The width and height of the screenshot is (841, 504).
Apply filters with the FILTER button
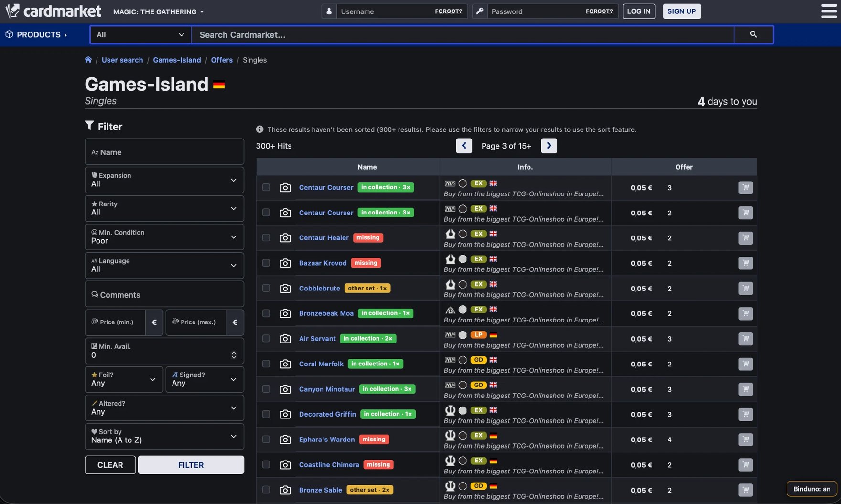pos(191,465)
